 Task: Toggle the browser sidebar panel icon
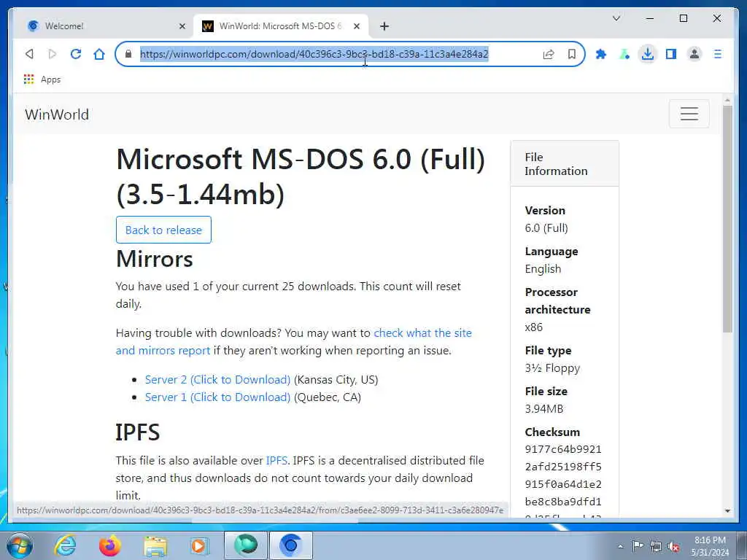pos(671,54)
